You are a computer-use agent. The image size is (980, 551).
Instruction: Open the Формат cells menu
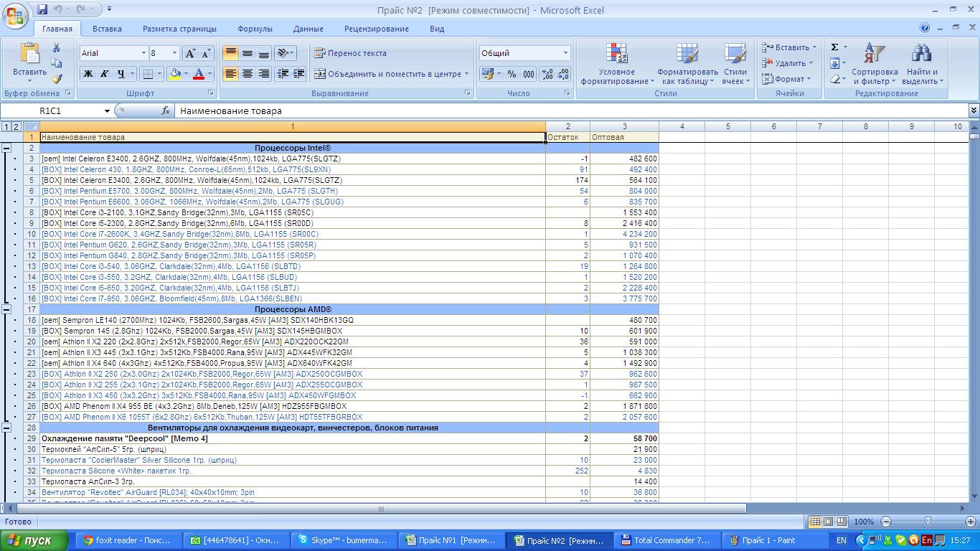point(786,79)
